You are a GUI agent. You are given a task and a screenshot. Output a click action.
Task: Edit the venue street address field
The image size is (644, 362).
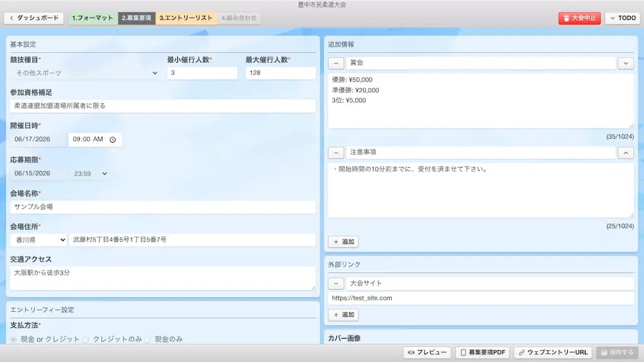tap(192, 239)
